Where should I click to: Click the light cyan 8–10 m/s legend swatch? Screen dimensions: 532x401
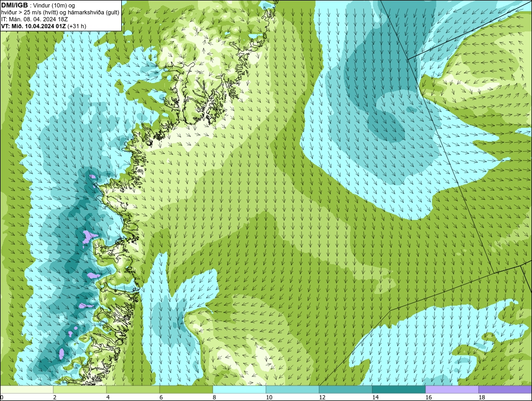pyautogui.click(x=239, y=389)
